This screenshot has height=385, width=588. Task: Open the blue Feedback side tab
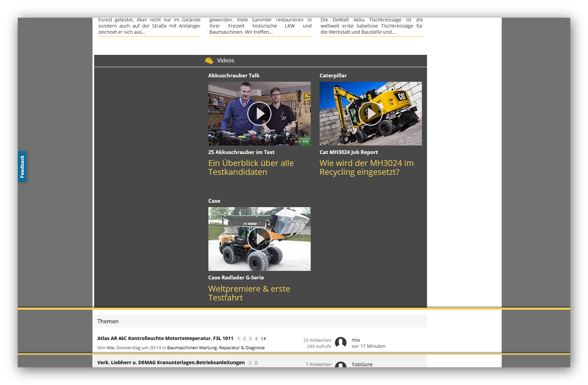click(x=22, y=167)
